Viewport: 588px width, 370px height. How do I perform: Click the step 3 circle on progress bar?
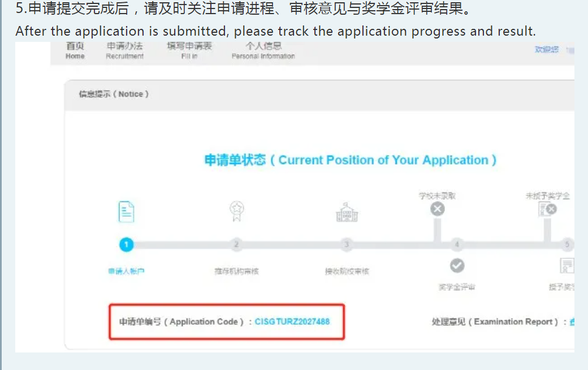click(347, 244)
